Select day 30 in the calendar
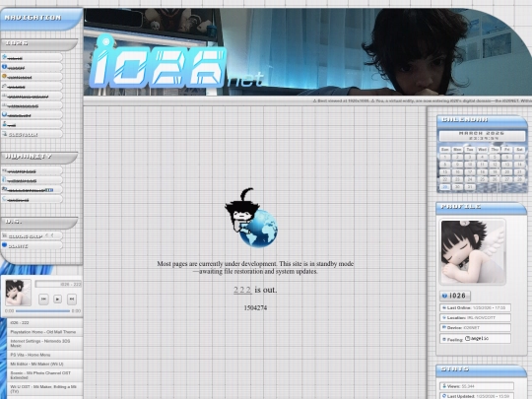The image size is (532, 399). (x=457, y=187)
